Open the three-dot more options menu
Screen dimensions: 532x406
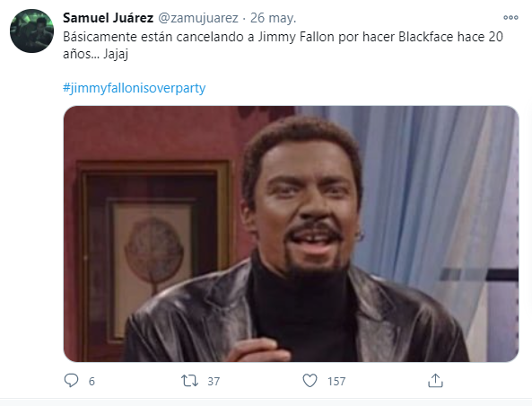pos(510,17)
